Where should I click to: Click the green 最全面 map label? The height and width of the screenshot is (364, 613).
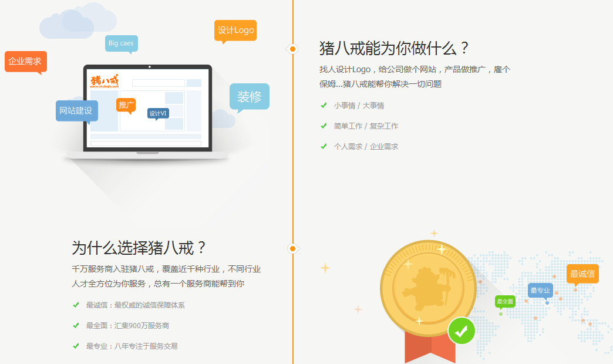(505, 301)
